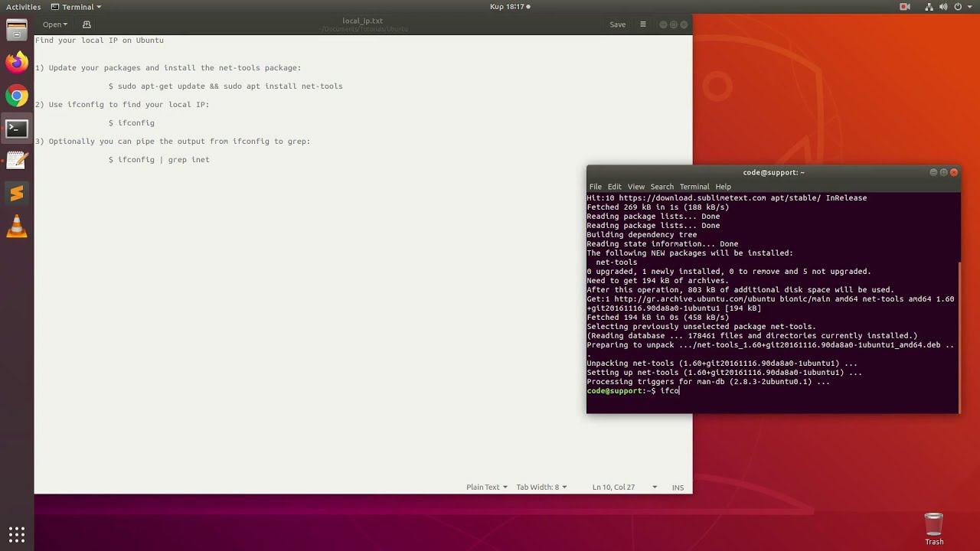Viewport: 980px width, 551px height.
Task: Click 'Need to get 194 kB of archives' line
Action: tap(658, 281)
